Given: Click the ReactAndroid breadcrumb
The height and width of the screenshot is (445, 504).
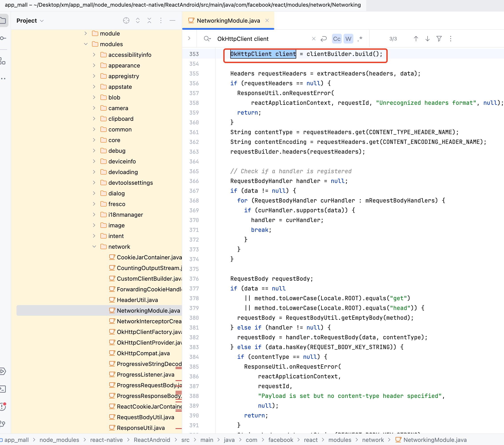Looking at the screenshot, I should pyautogui.click(x=152, y=440).
